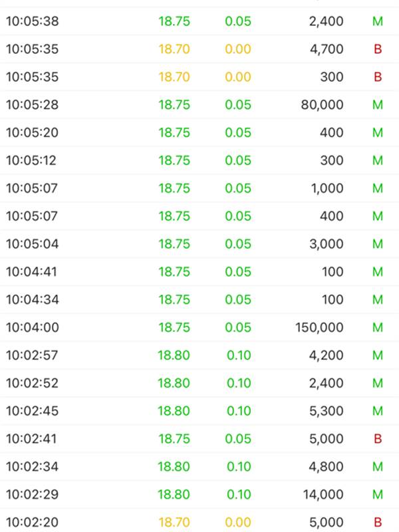
Task: Click the 4,800 volume trade at 10:02:34
Action: (x=199, y=466)
